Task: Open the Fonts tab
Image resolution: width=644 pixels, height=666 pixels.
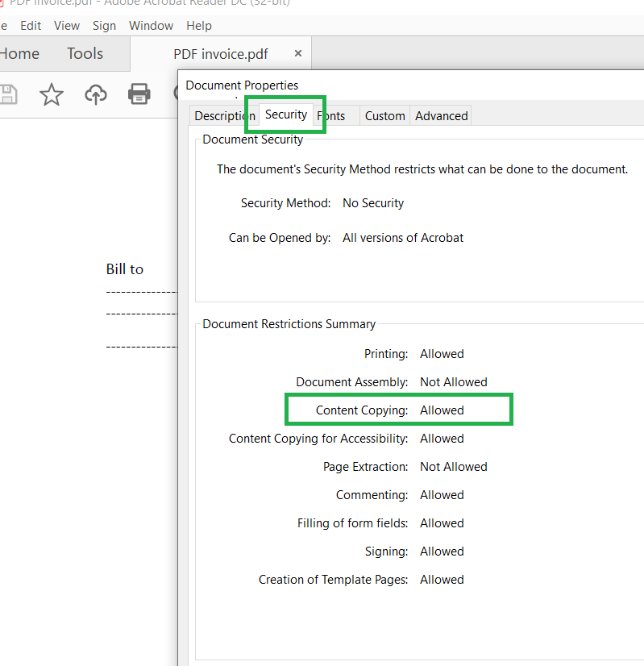Action: [334, 116]
